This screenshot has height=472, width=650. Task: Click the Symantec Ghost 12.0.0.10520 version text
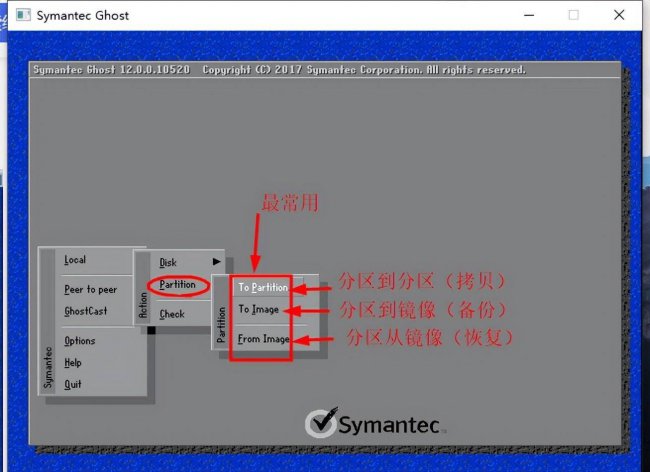pyautogui.click(x=112, y=70)
